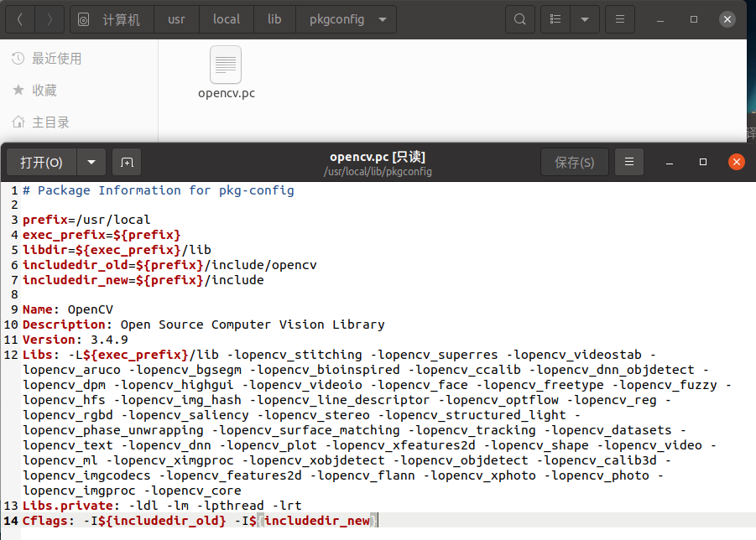Minimize the text editor window
Viewport: 756px width, 540px height.
click(670, 163)
